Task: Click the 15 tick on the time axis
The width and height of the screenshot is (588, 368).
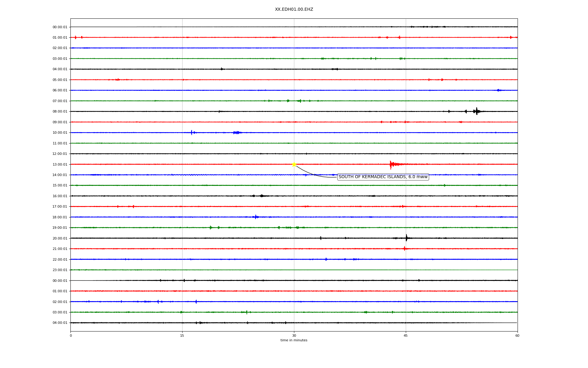Action: click(182, 335)
